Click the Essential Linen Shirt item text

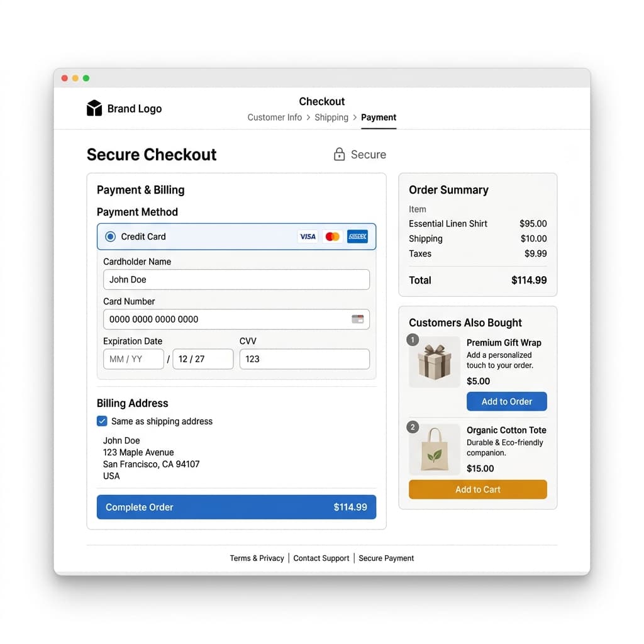pos(448,223)
